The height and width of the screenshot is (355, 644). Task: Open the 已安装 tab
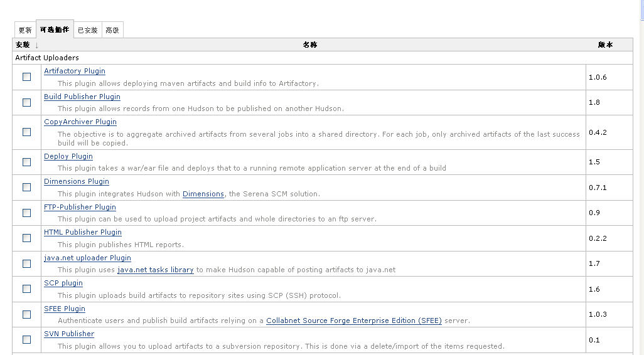tap(87, 30)
